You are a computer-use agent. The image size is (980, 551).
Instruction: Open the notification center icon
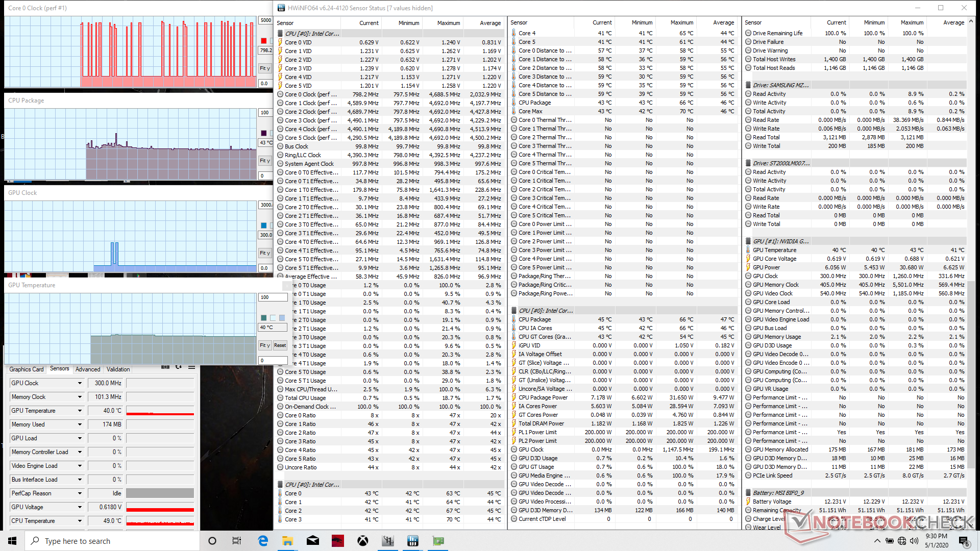(964, 541)
